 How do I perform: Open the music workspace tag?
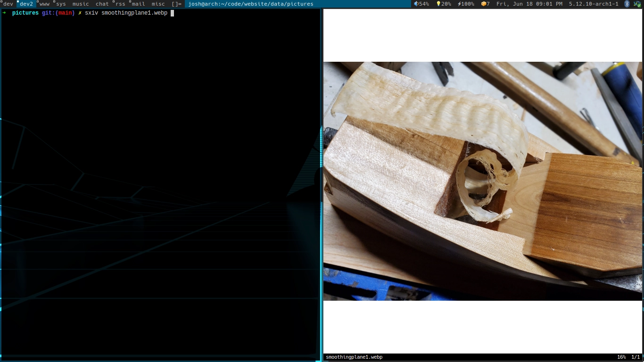click(x=81, y=4)
